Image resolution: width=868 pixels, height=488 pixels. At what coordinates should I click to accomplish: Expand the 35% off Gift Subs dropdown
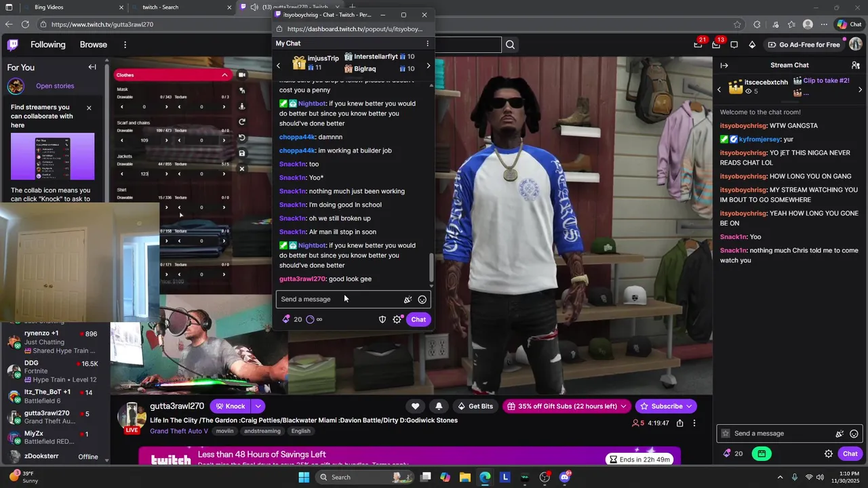pos(623,406)
